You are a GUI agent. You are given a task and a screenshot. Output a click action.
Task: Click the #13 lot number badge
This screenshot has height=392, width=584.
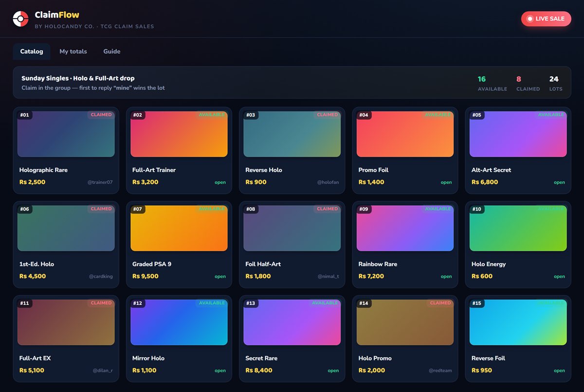251,303
